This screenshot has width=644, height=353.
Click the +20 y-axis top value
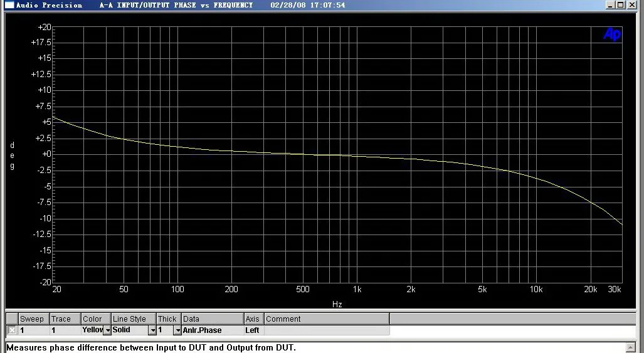[45, 27]
